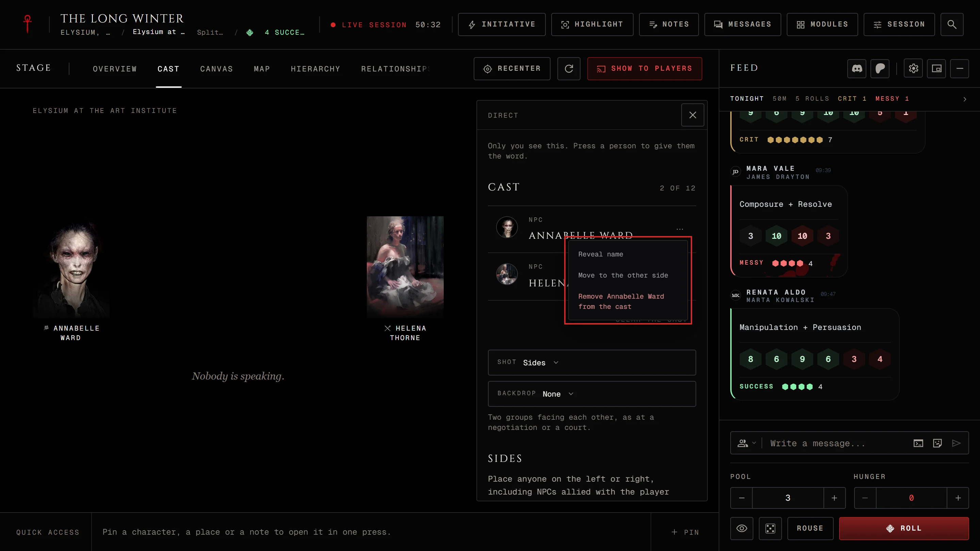Increase the Pool value

[x=834, y=498]
